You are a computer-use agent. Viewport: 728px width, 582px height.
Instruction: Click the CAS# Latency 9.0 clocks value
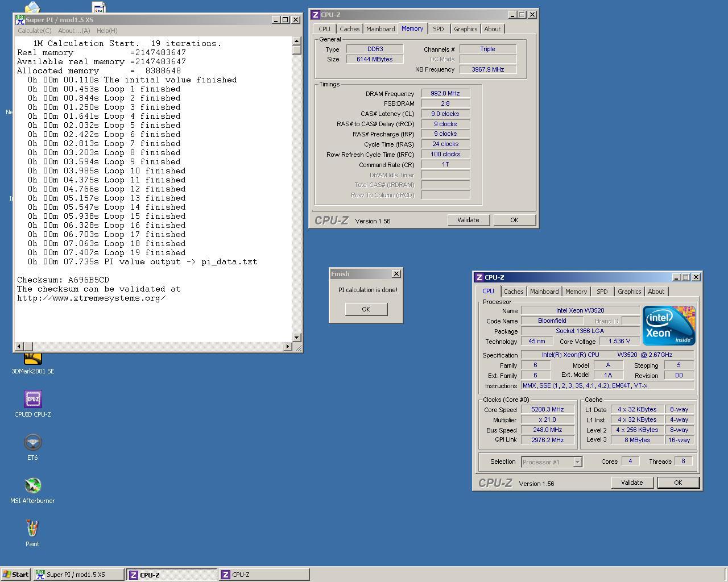click(x=445, y=114)
